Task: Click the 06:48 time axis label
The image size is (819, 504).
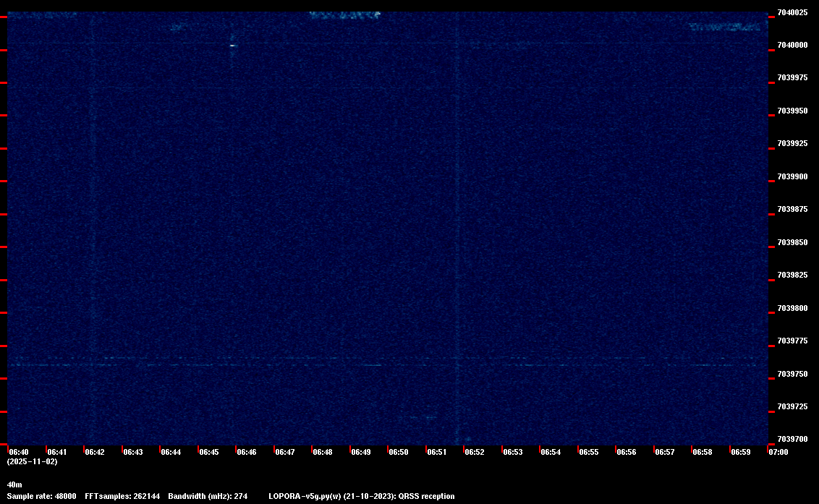Action: [x=322, y=452]
